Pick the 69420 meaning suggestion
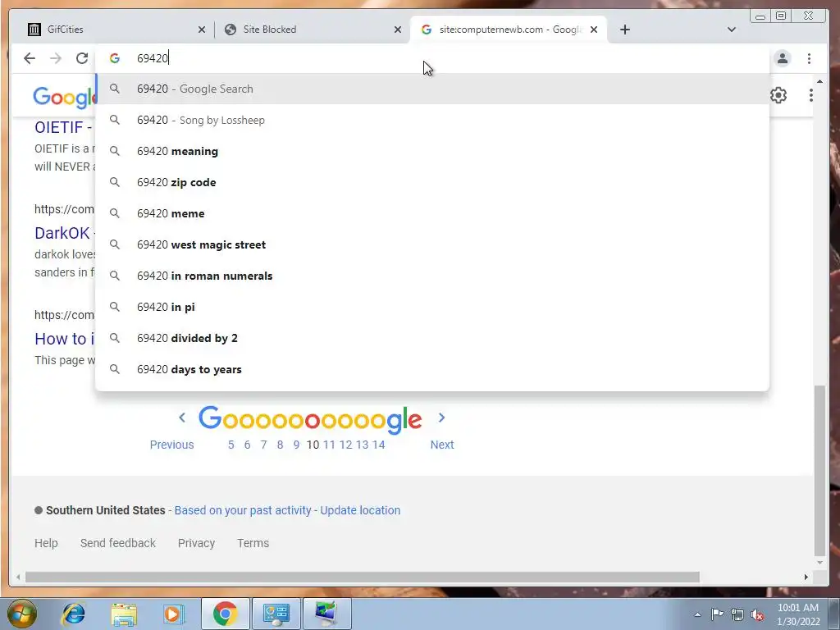This screenshot has height=630, width=840. tap(431, 151)
